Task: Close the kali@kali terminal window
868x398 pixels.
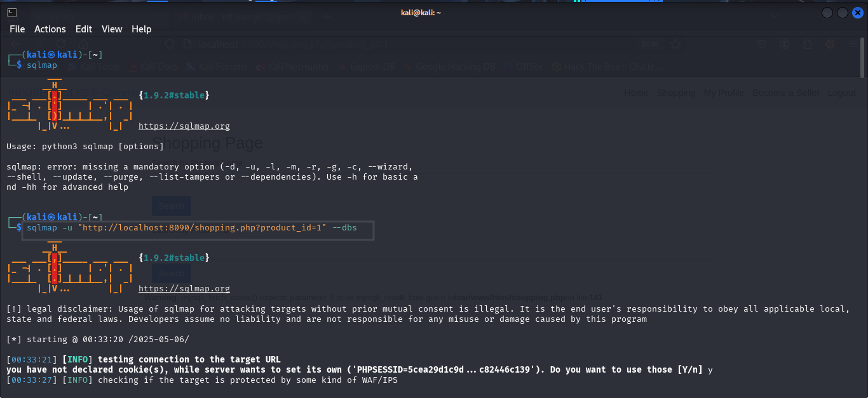Action: [x=857, y=13]
